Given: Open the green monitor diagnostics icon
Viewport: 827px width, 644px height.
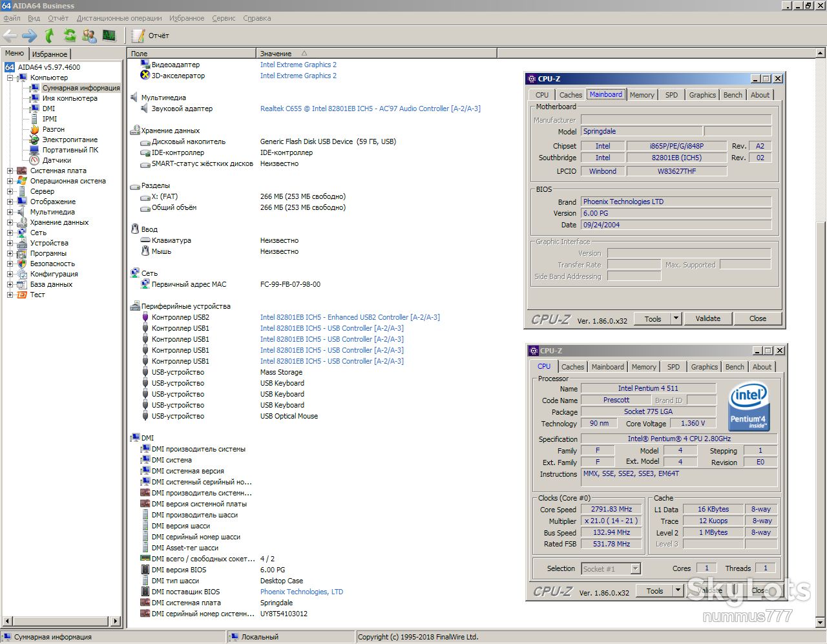Looking at the screenshot, I should (x=109, y=36).
